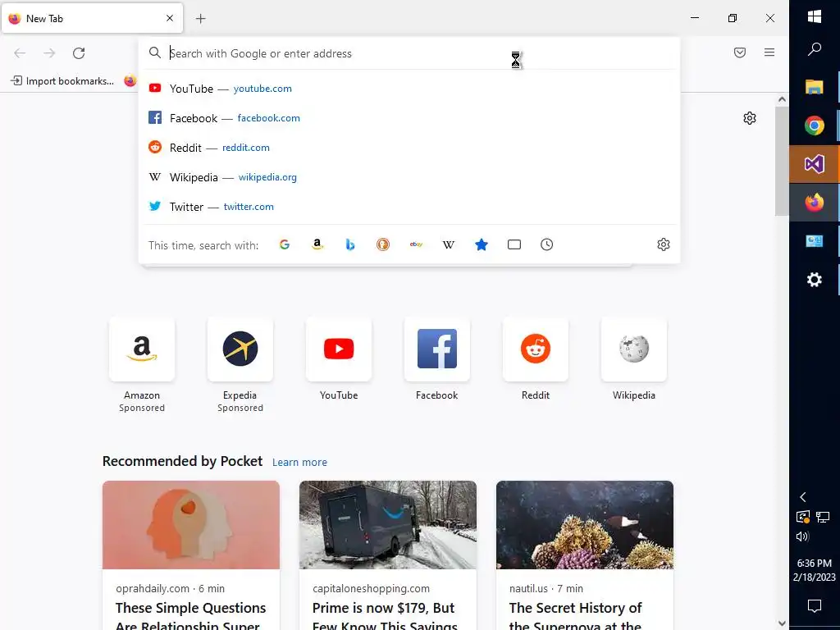Reload the current page

pos(79,53)
